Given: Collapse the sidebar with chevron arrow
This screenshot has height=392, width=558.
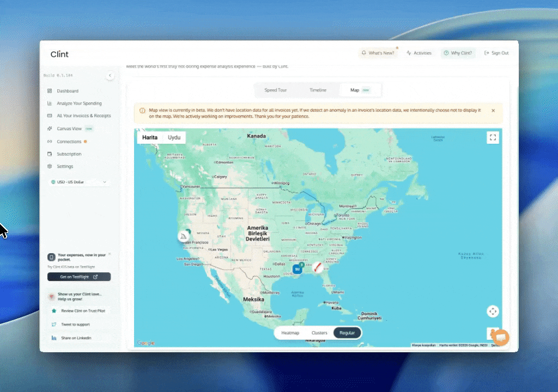Looking at the screenshot, I should point(110,76).
